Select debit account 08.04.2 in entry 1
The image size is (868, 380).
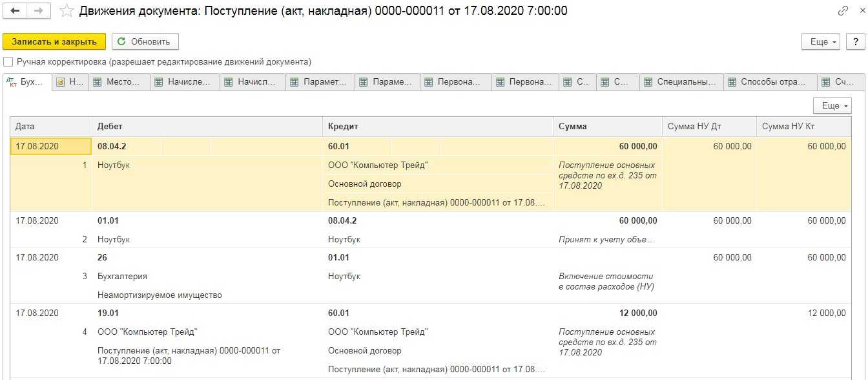pyautogui.click(x=112, y=147)
